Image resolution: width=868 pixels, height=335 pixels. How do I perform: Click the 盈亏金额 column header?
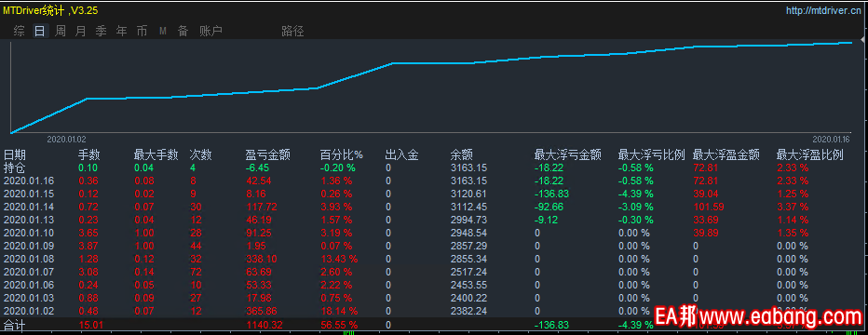click(268, 154)
